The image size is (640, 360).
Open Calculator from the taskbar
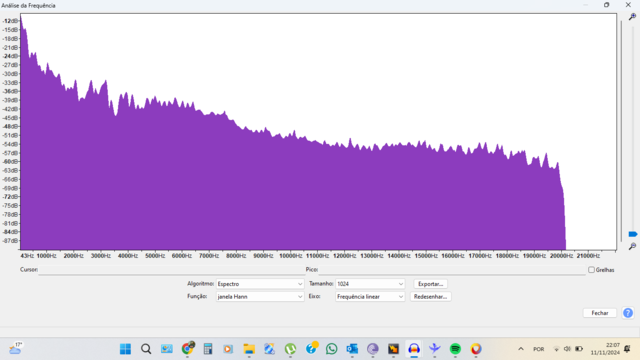[x=208, y=349]
